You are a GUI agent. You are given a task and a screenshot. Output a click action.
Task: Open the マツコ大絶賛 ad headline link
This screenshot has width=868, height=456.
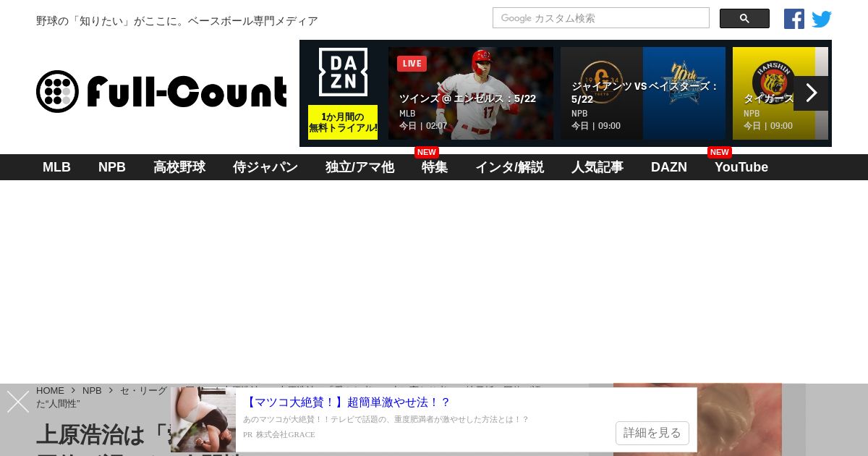tap(346, 402)
